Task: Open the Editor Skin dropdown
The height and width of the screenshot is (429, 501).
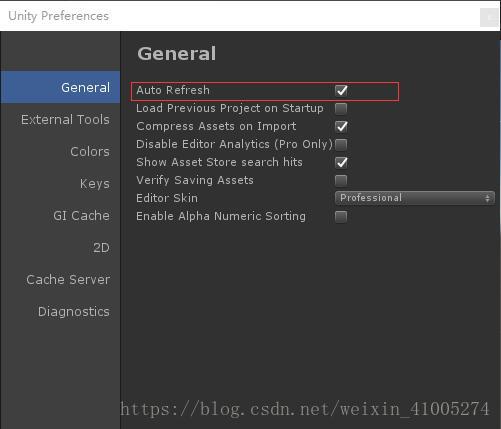Action: pos(415,198)
